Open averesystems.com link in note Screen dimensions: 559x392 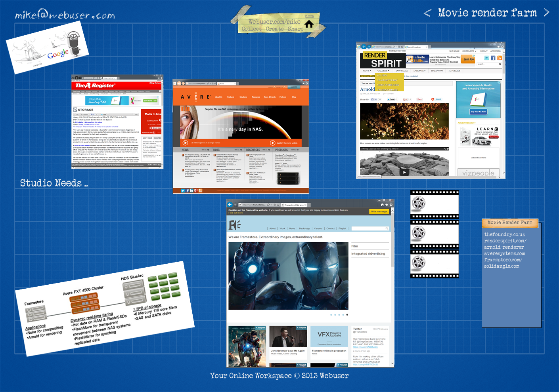[504, 254]
